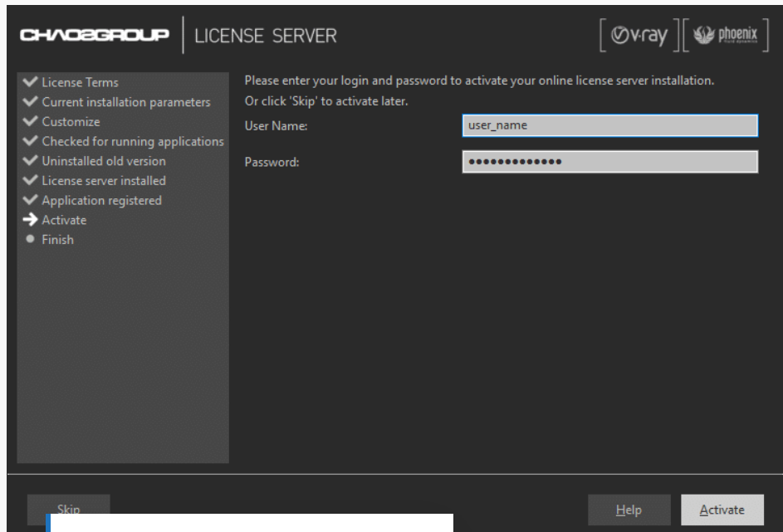Image resolution: width=783 pixels, height=532 pixels.
Task: Select the Activate step text in the sidebar
Action: coord(64,220)
